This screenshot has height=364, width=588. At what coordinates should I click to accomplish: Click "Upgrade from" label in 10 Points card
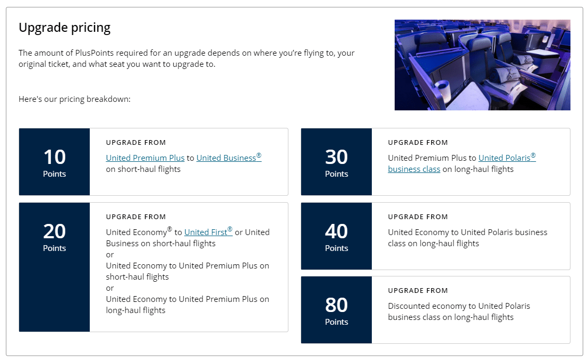click(136, 143)
